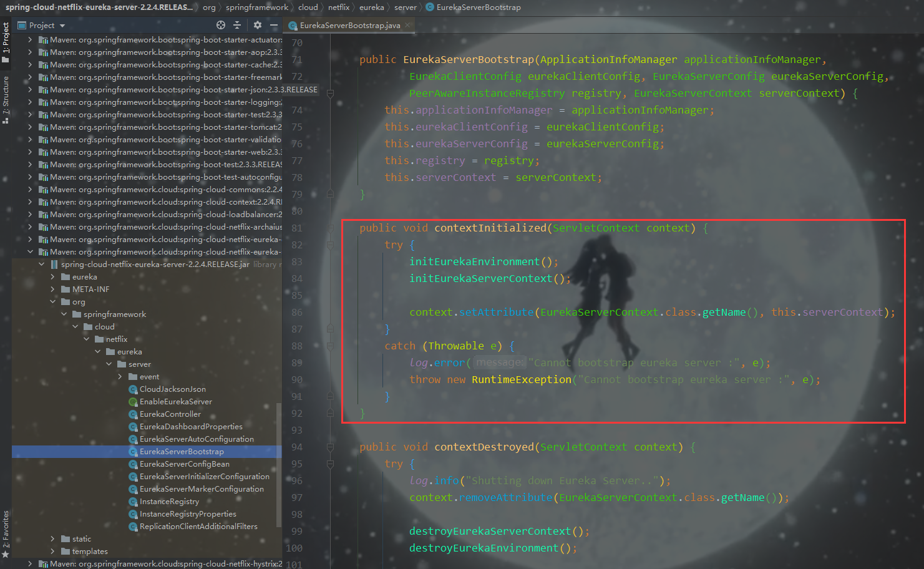924x569 pixels.
Task: Select InstanceRegistryProperties in the tree
Action: [x=188, y=514]
